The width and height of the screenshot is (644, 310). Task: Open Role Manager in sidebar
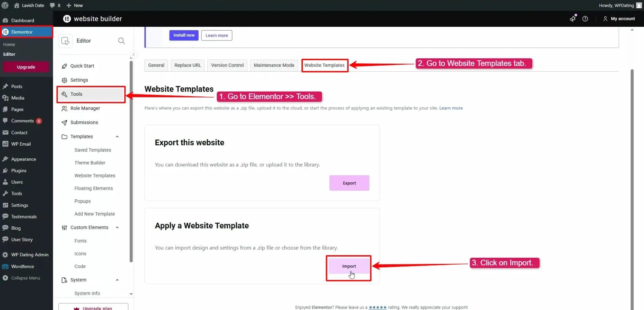[x=85, y=108]
